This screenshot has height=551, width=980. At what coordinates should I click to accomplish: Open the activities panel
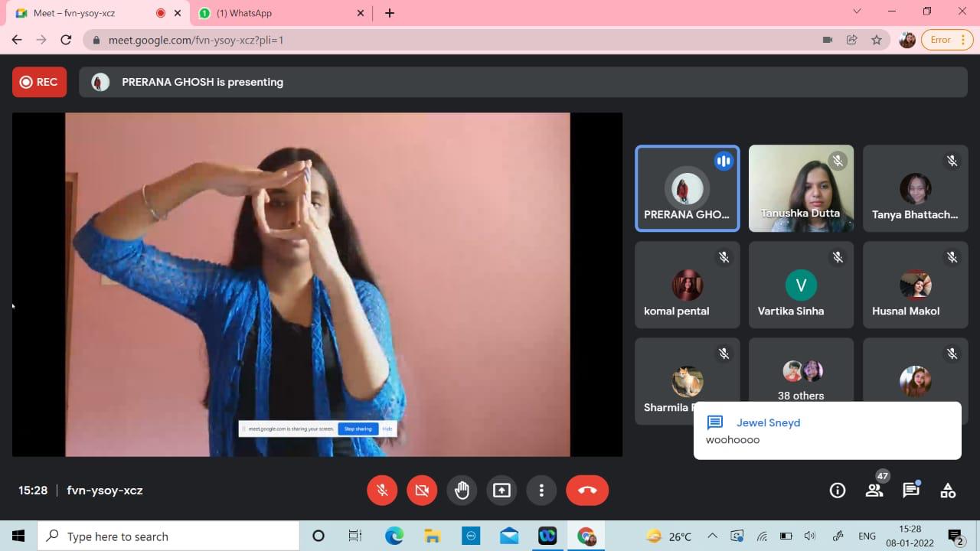[948, 491]
